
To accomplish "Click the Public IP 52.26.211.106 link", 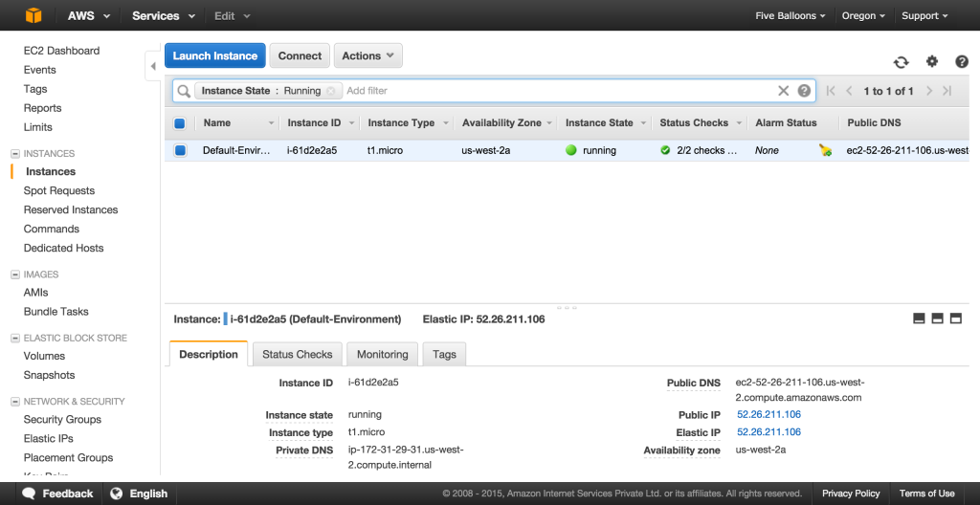I will (x=768, y=414).
